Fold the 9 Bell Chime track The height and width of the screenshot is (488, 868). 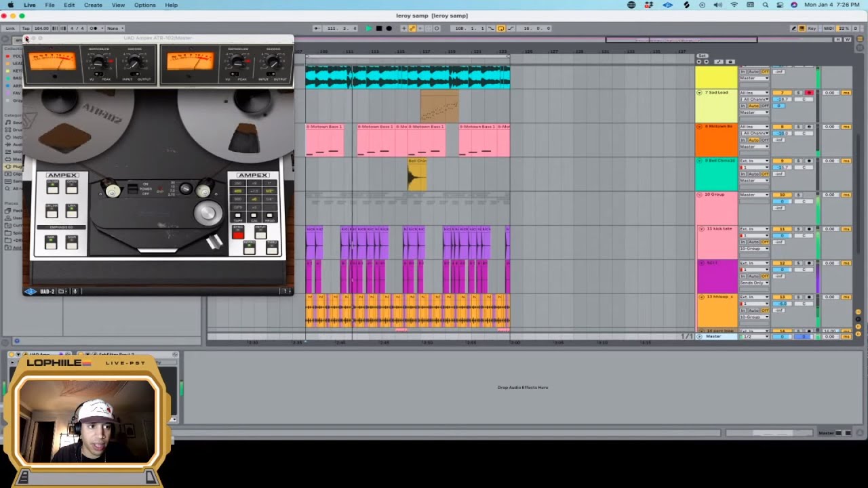(699, 161)
